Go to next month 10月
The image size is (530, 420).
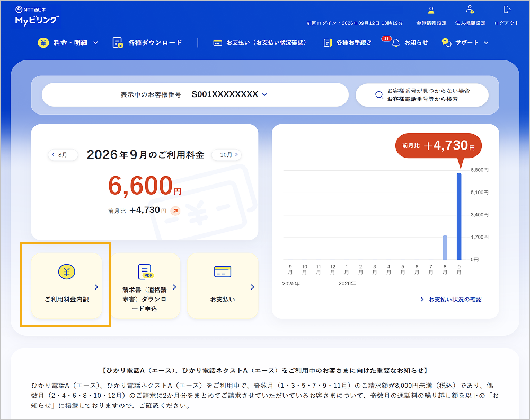[x=226, y=155]
